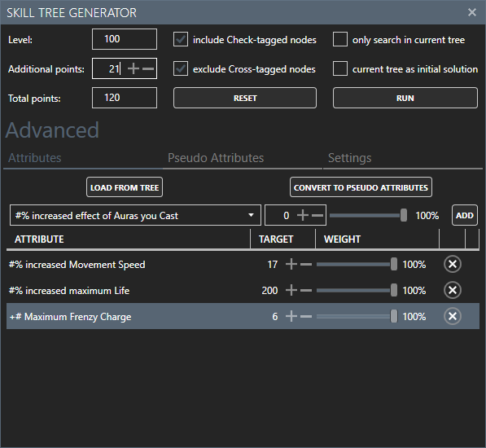Adjust Maximum Frenzy Charge weight slider
Screen dimensions: 486x448
pos(357,317)
